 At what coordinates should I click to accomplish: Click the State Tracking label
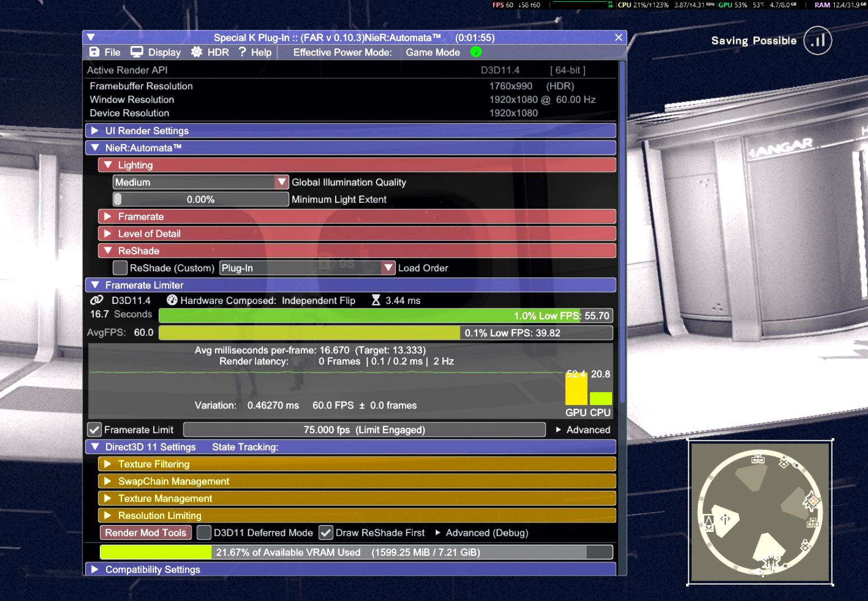(x=245, y=447)
